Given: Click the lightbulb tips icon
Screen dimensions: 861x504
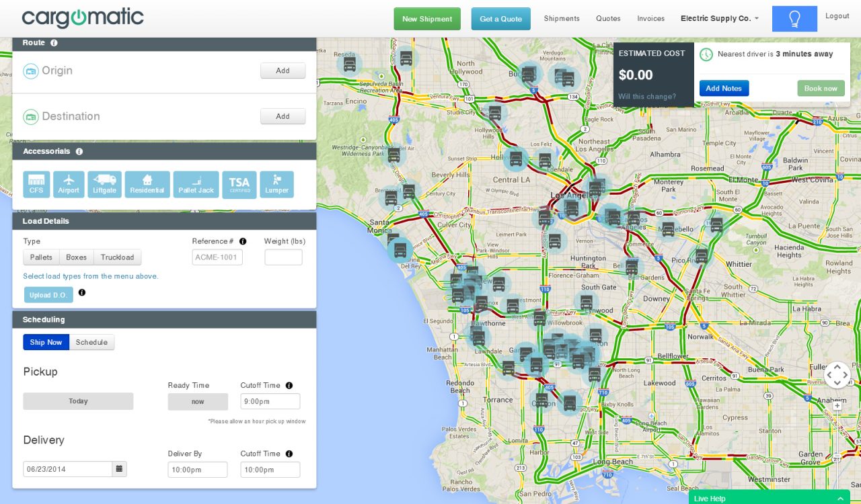Looking at the screenshot, I should tap(794, 19).
